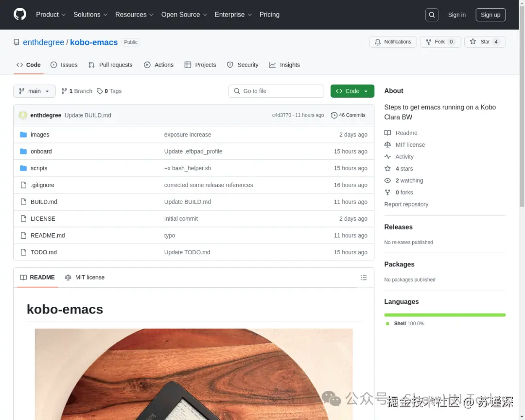Expand the Enterprise menu
The height and width of the screenshot is (420, 525).
coord(233,15)
